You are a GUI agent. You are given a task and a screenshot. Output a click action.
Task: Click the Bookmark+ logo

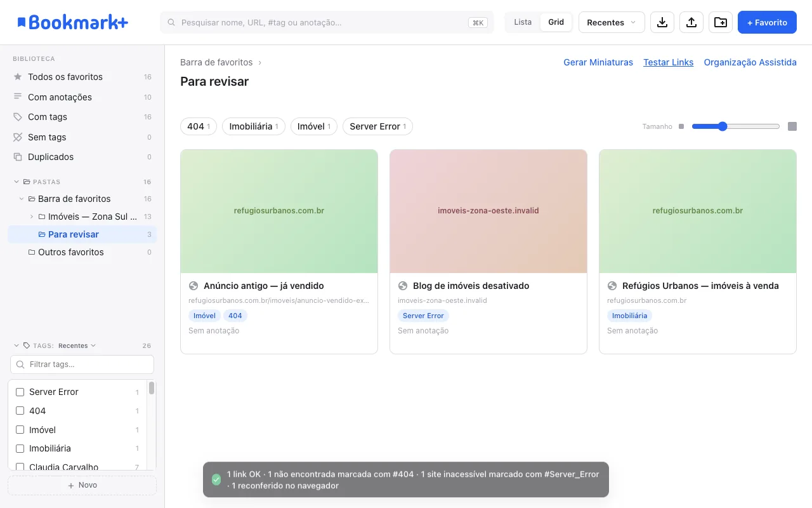point(72,22)
